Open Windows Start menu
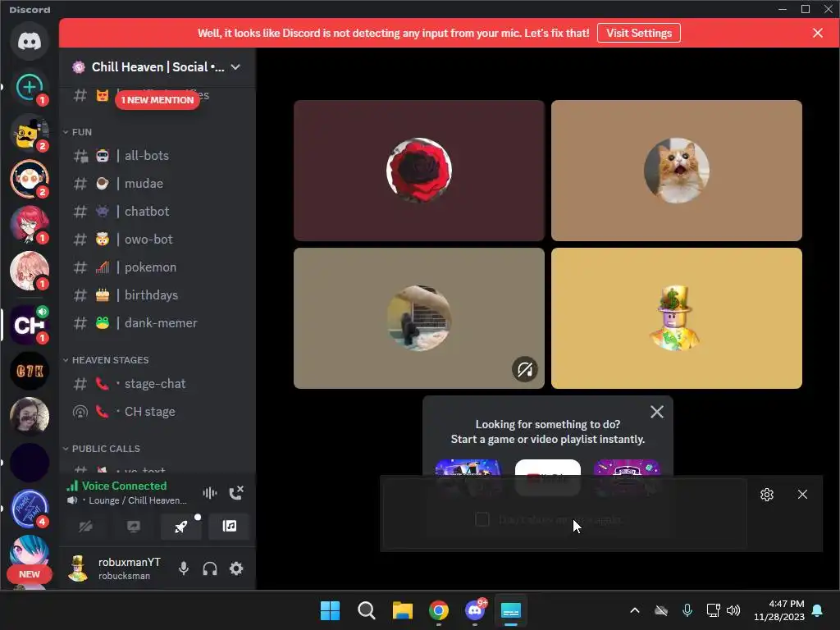This screenshot has height=630, width=840. tap(330, 610)
